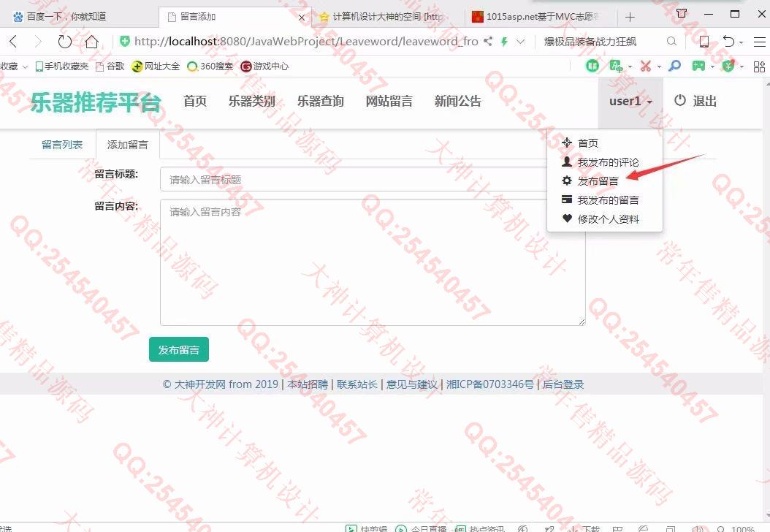Open dropdown beside the translate extension
770x532 pixels.
pos(630,66)
